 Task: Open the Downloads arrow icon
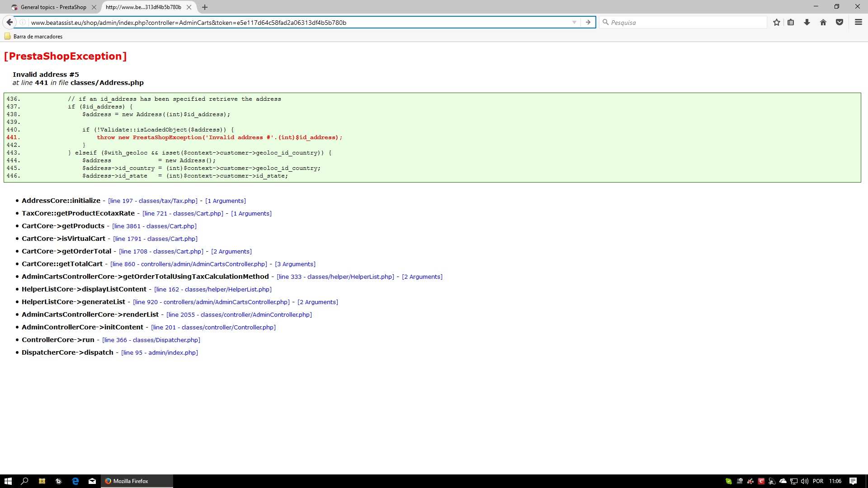click(807, 22)
